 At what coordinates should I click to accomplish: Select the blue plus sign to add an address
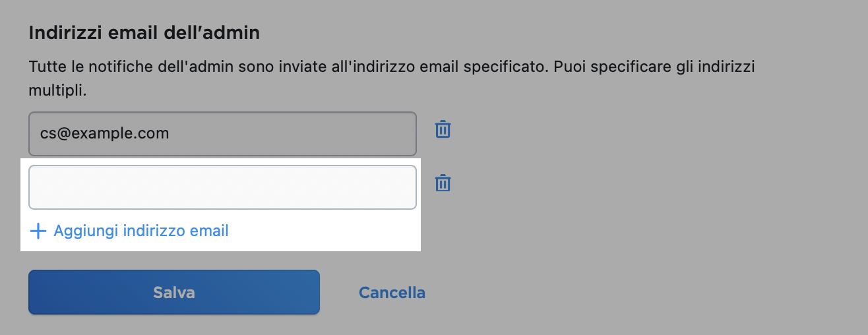coord(39,231)
